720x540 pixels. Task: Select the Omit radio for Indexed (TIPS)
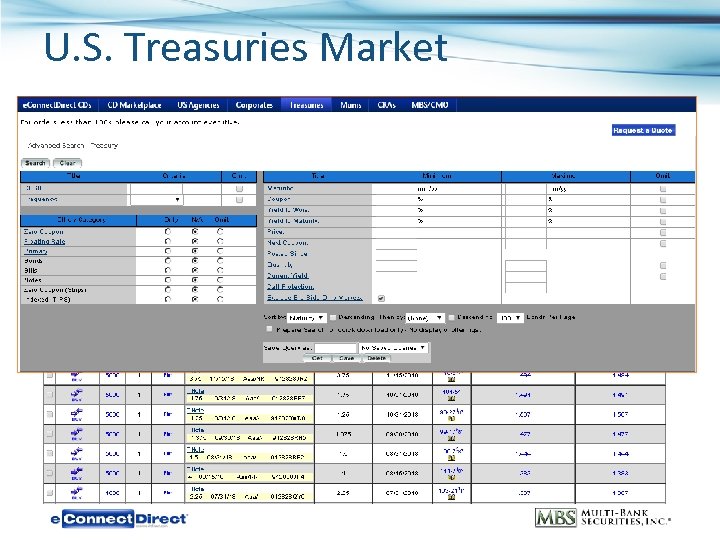point(220,299)
